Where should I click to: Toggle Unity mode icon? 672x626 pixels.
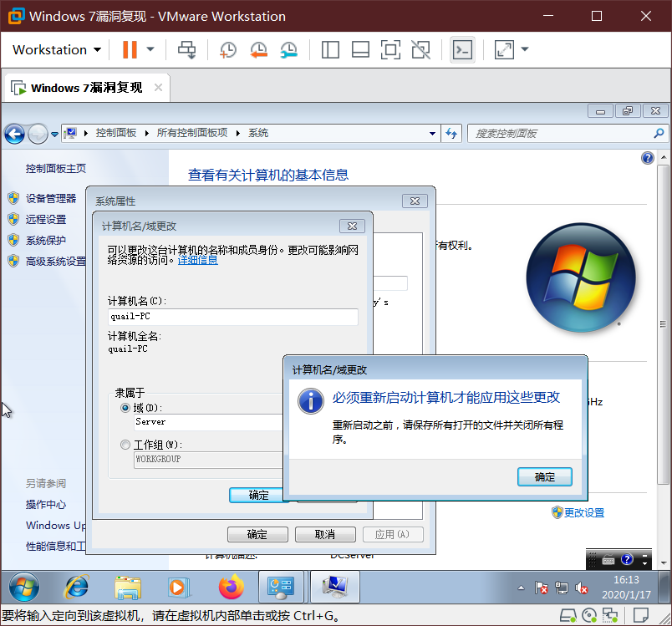[x=421, y=49]
